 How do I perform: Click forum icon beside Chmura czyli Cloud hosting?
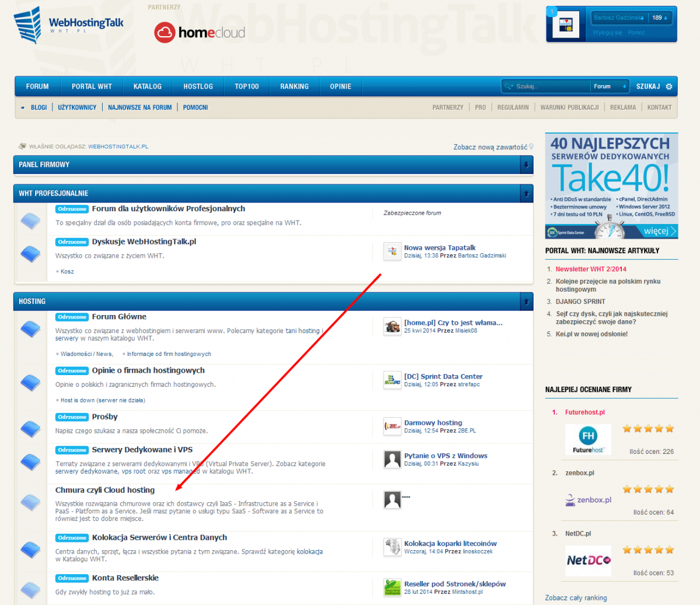click(30, 502)
